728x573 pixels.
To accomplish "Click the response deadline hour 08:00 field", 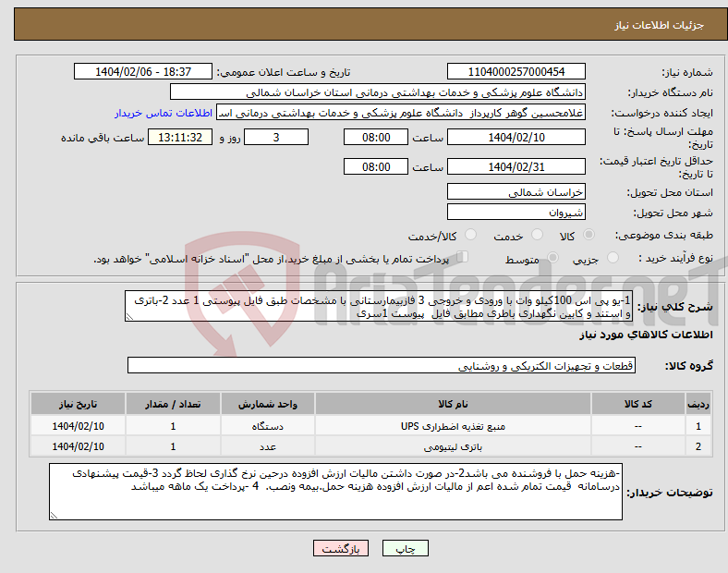I will (x=376, y=137).
